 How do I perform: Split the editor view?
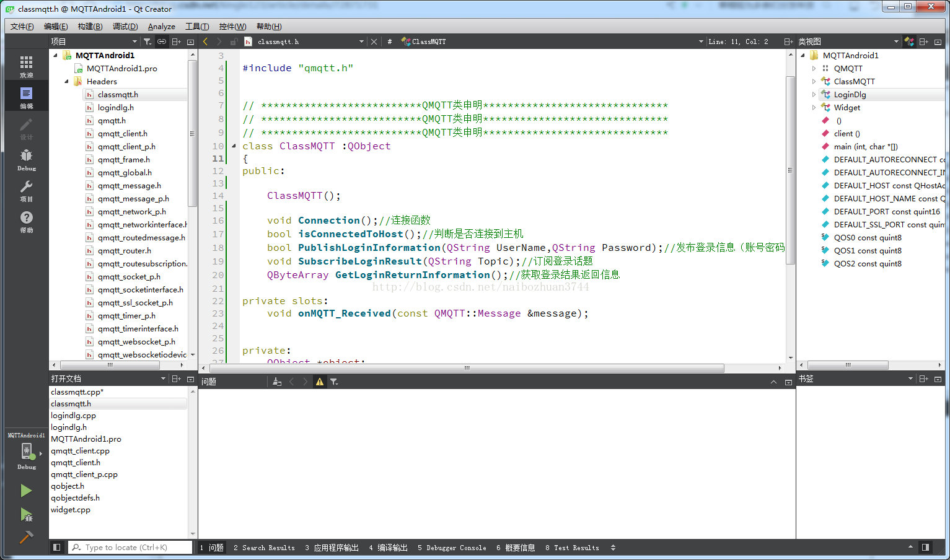[x=788, y=42]
